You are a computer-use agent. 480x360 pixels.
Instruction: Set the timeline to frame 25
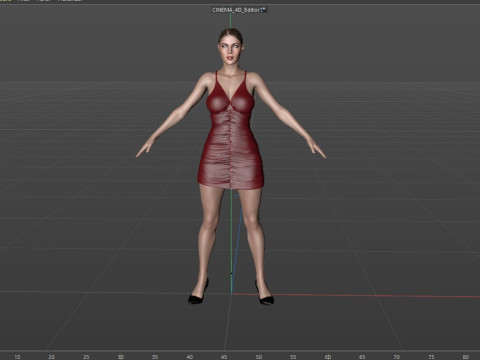86,357
